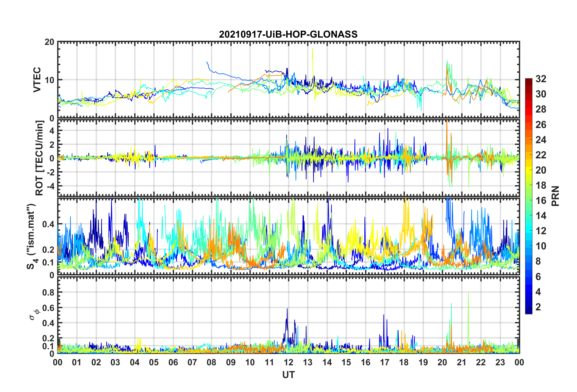The width and height of the screenshot is (577, 392).
Task: Click the PRN colorbar gradient strip
Action: click(x=529, y=196)
